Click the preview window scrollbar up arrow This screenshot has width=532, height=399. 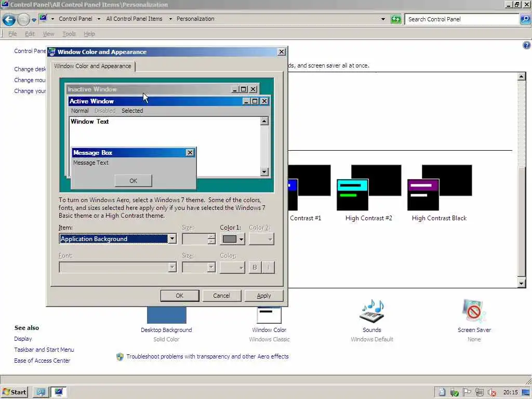pos(264,121)
